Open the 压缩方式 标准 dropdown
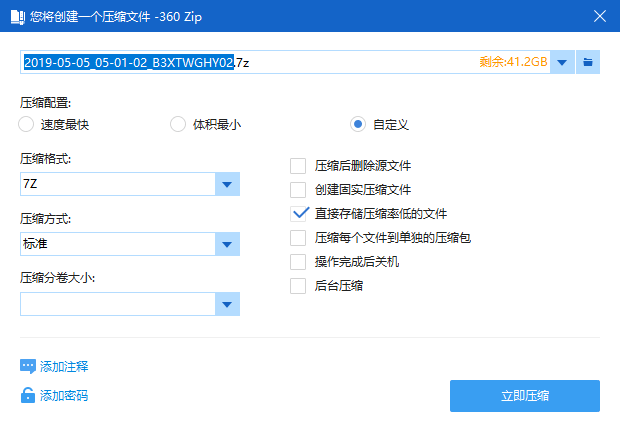Image resolution: width=620 pixels, height=430 pixels. tap(227, 244)
